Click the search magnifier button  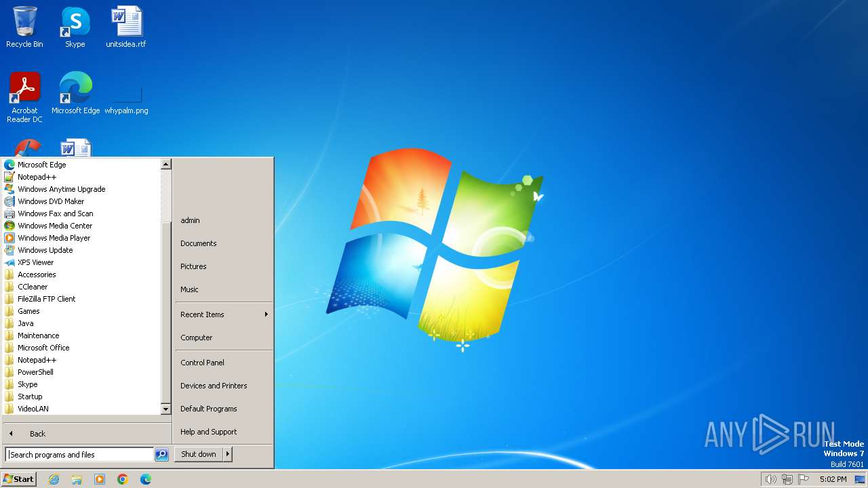coord(161,455)
